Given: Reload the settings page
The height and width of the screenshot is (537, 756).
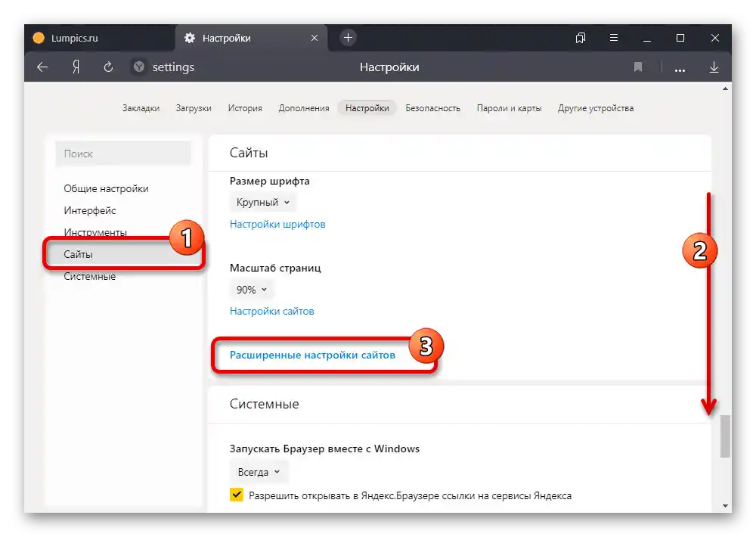Looking at the screenshot, I should pyautogui.click(x=107, y=67).
